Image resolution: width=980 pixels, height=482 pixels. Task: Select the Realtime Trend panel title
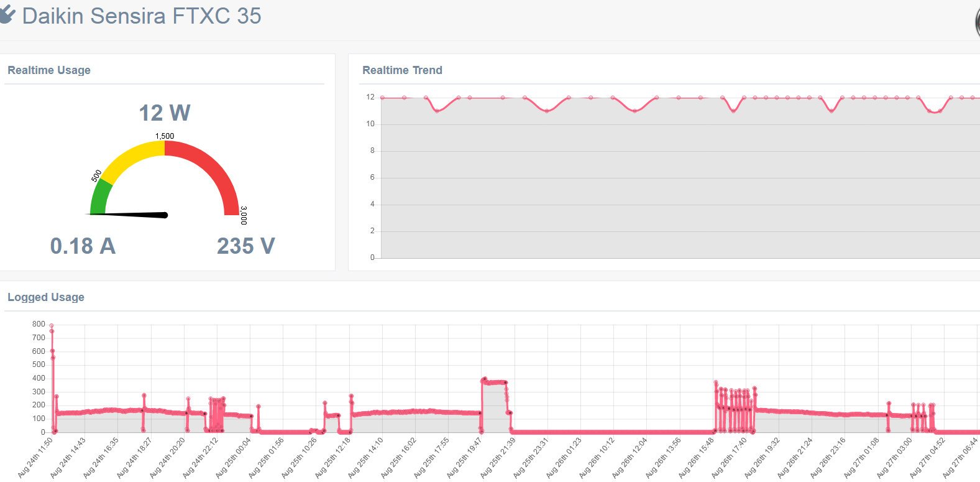tap(402, 70)
